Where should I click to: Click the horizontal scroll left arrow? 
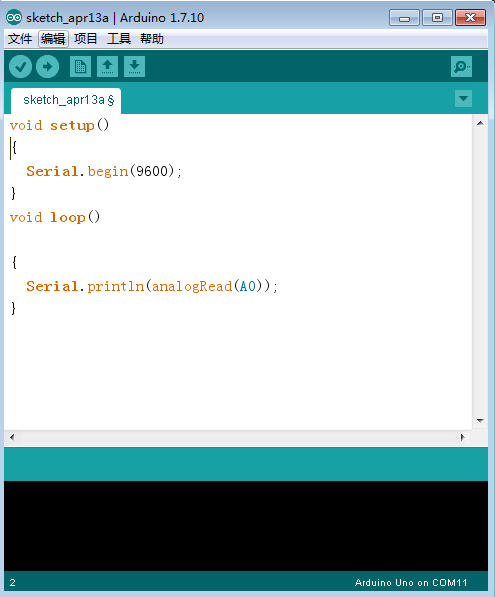(12, 437)
